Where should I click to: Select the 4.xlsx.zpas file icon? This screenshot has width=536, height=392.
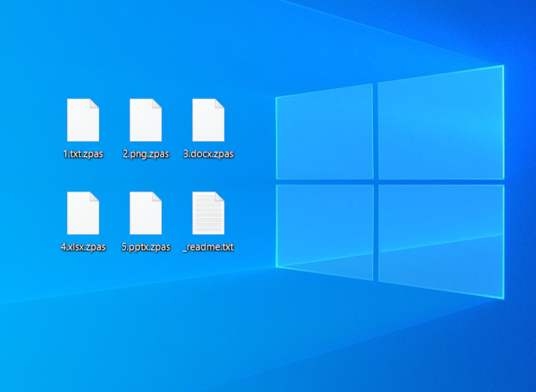tap(83, 213)
